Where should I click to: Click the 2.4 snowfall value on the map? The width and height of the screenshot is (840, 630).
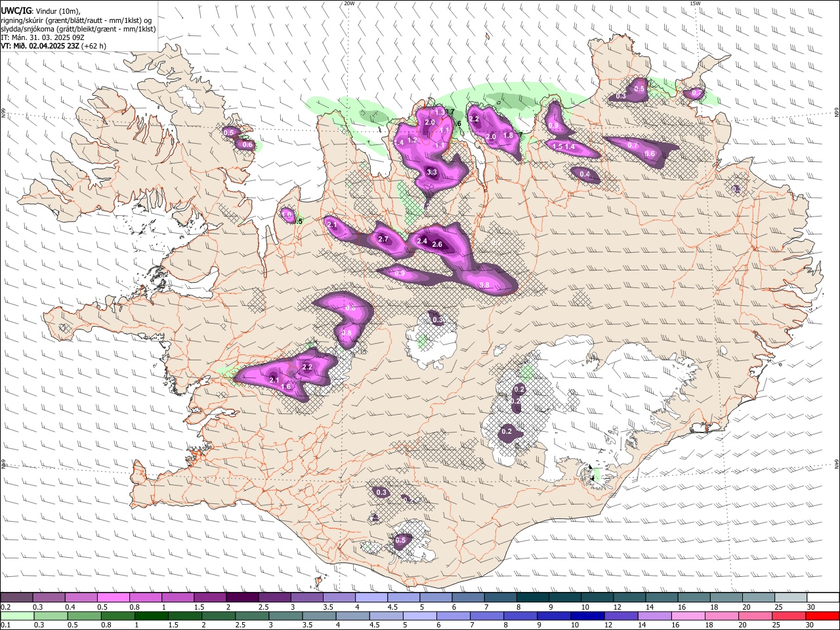tap(422, 241)
